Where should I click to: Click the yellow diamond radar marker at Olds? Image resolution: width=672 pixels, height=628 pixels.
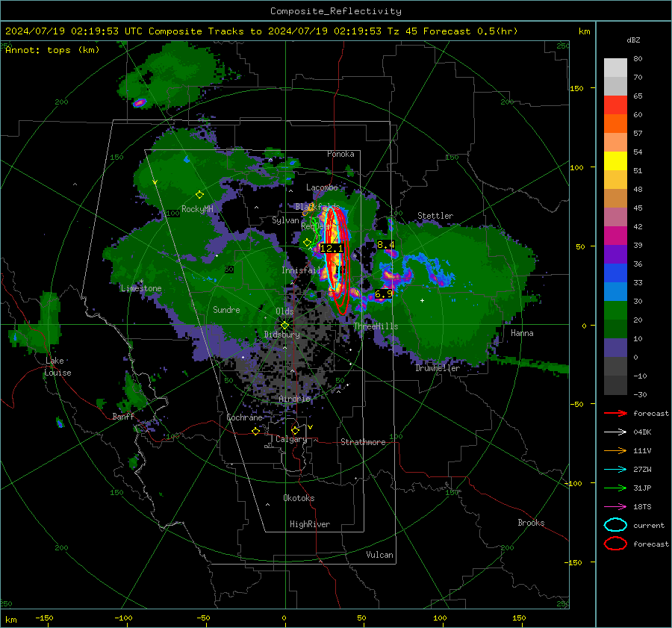(284, 326)
